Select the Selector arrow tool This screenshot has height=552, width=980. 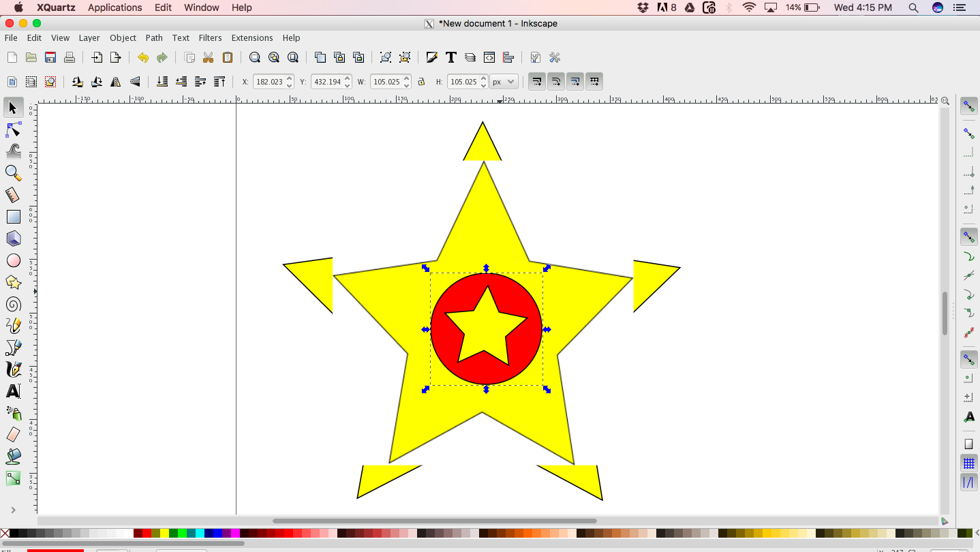(x=13, y=107)
